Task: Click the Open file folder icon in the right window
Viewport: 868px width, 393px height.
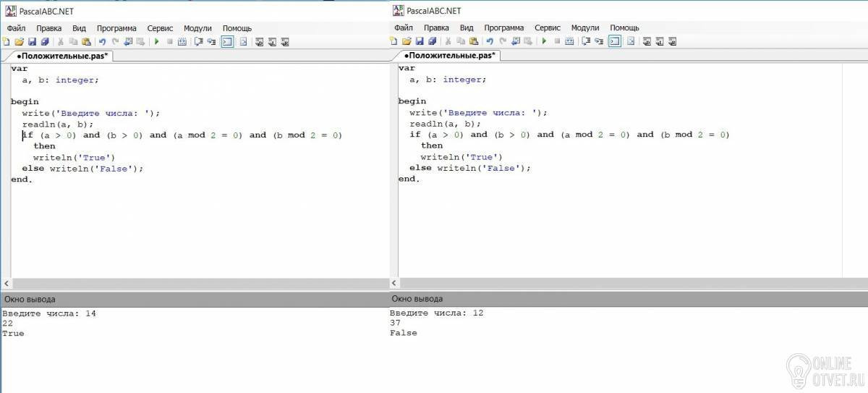Action: coord(407,42)
